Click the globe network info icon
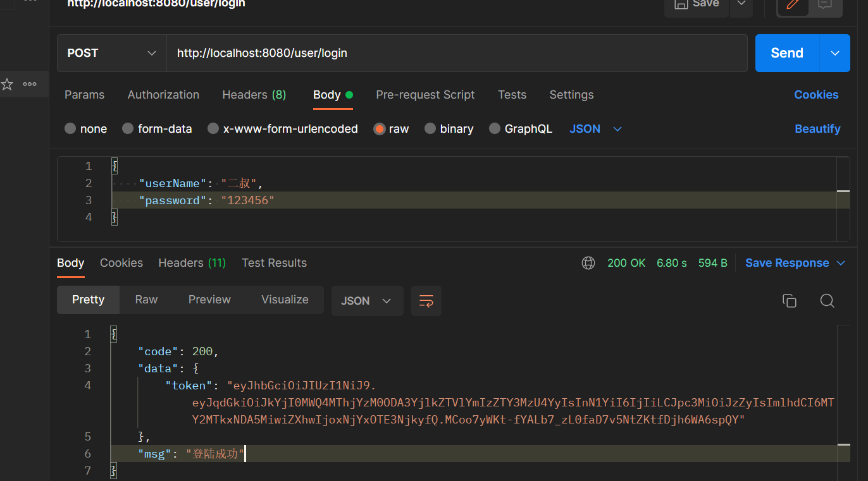Image resolution: width=868 pixels, height=481 pixels. click(x=588, y=263)
